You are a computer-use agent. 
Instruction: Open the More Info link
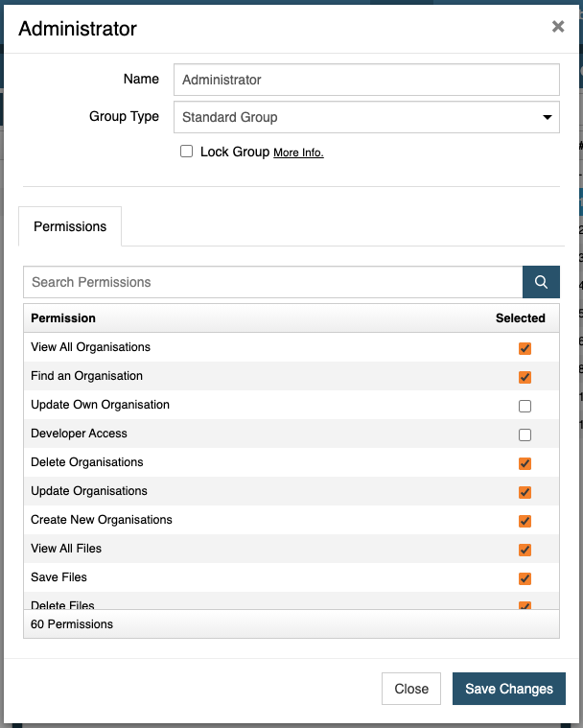pos(298,153)
